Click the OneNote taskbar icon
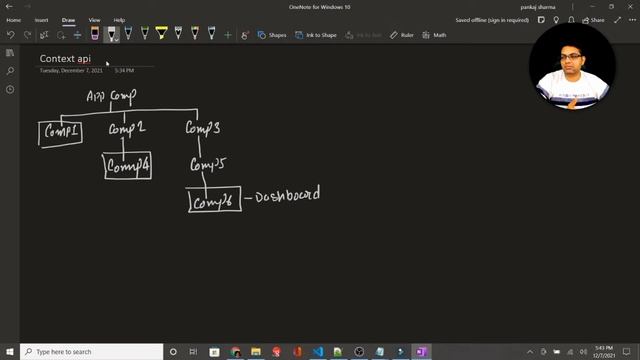 (421, 351)
